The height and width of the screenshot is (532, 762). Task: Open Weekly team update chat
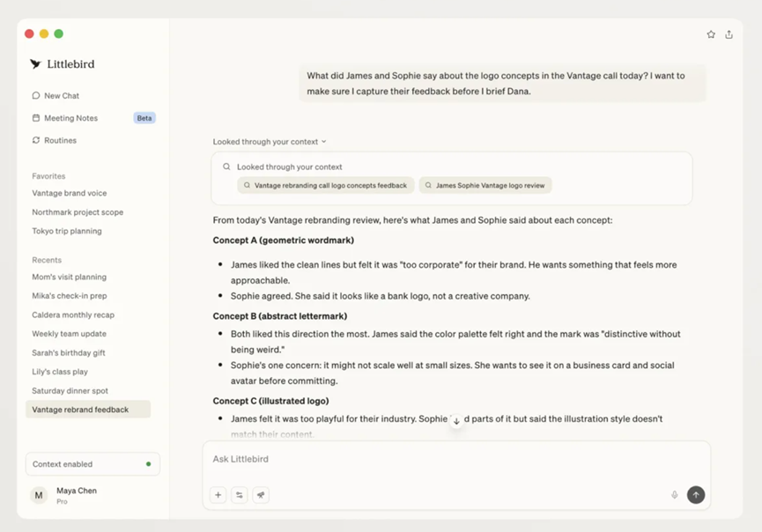[x=69, y=334]
